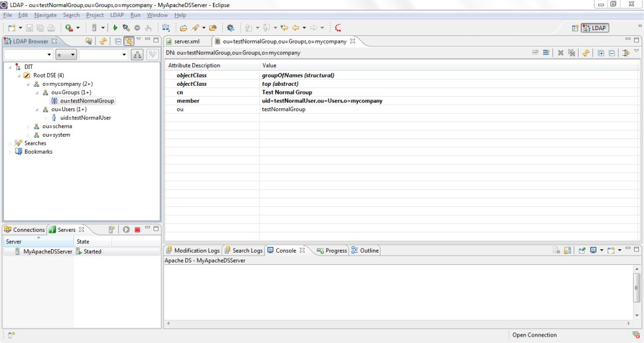This screenshot has height=343, width=644.
Task: Click the Collapse All icon in entry editor
Action: click(x=612, y=53)
